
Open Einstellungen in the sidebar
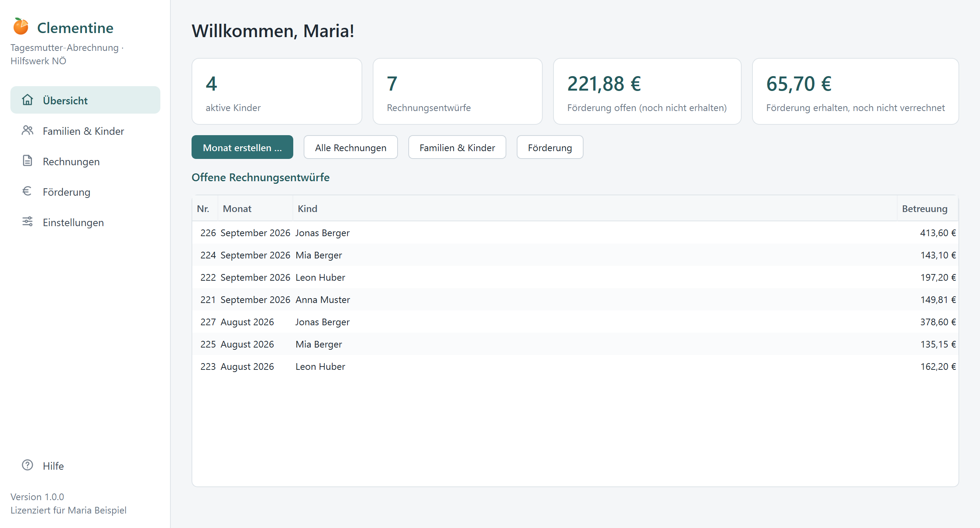85,222
